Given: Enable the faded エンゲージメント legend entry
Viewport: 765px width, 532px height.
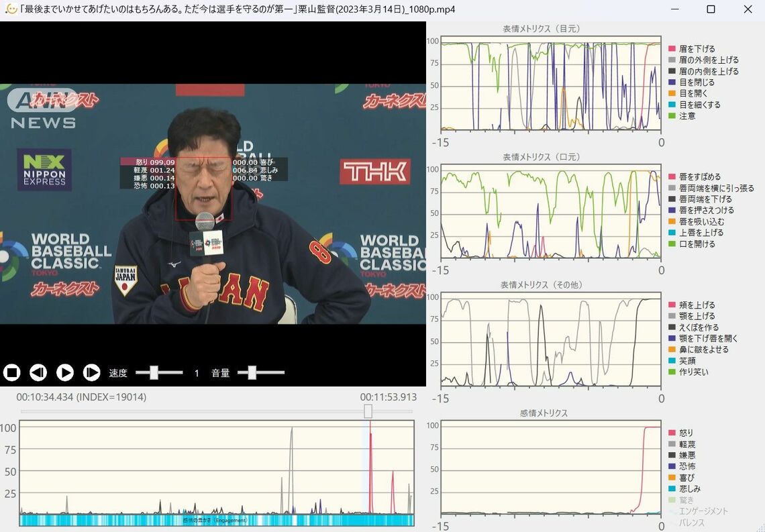Looking at the screenshot, I should [698, 511].
